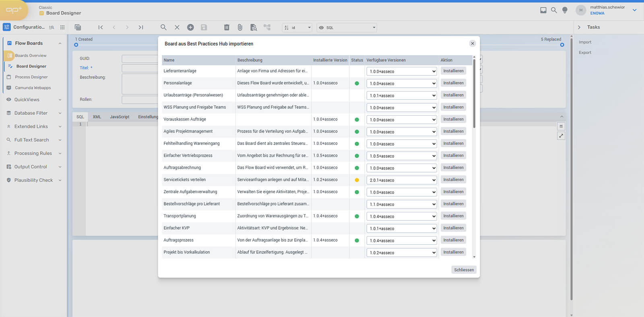Image resolution: width=644 pixels, height=317 pixels.
Task: Click the delete trash can toolbar icon
Action: [227, 27]
